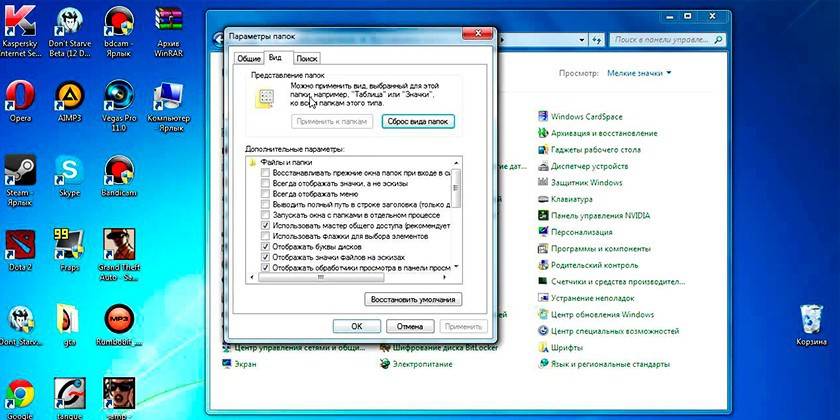This screenshot has width=840, height=420.
Task: Open the Fraps desktop icon
Action: tap(68, 246)
